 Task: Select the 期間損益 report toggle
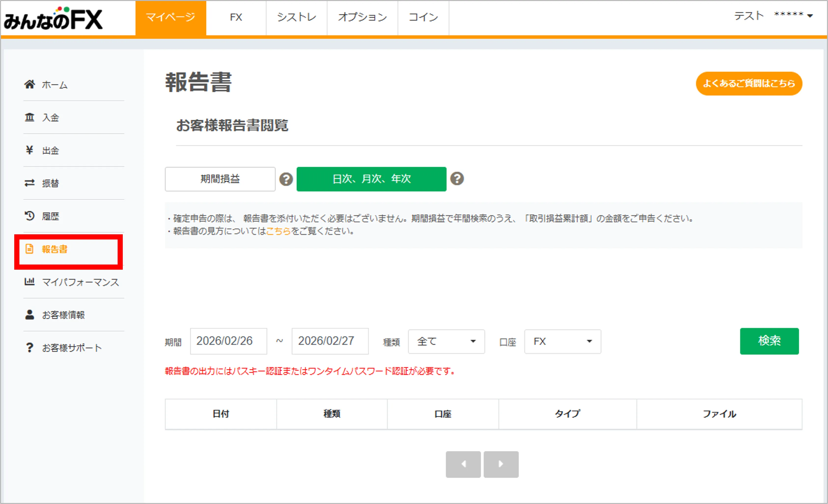click(220, 179)
